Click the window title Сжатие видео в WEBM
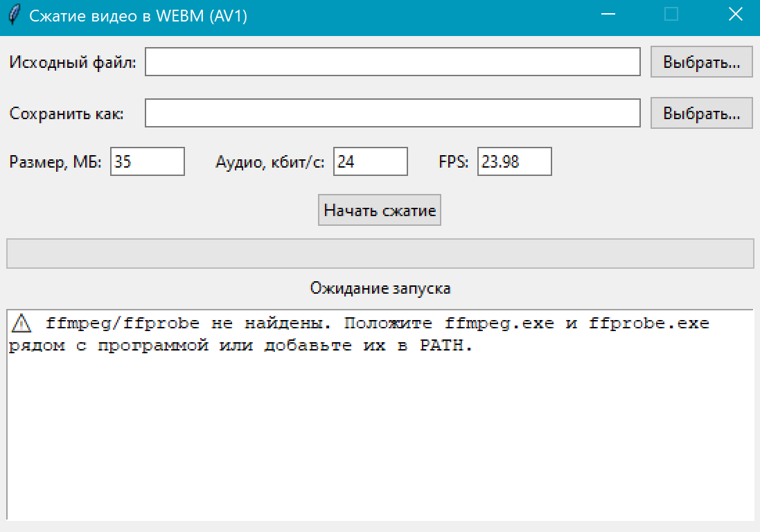760x532 pixels. tap(138, 16)
